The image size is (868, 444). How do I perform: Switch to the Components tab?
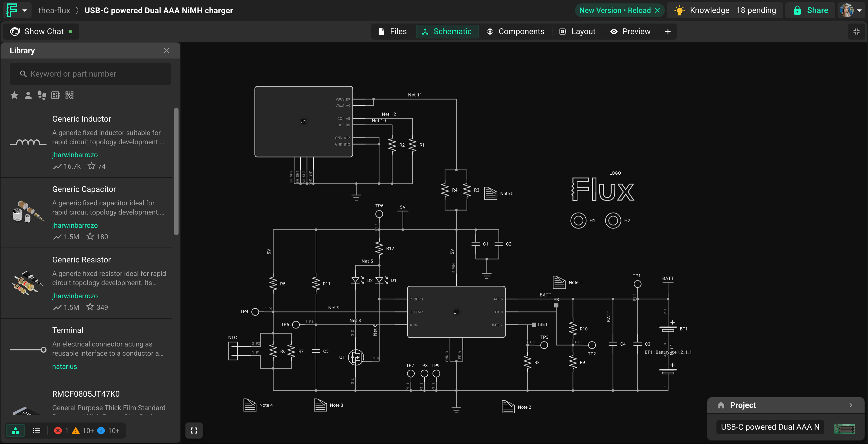(x=515, y=31)
